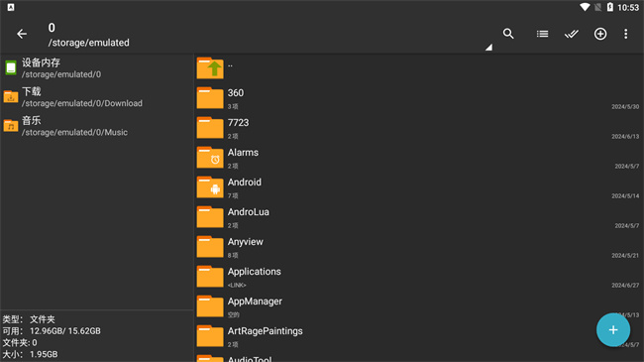
Task: Click the /storage/emulated path text
Action: point(89,43)
